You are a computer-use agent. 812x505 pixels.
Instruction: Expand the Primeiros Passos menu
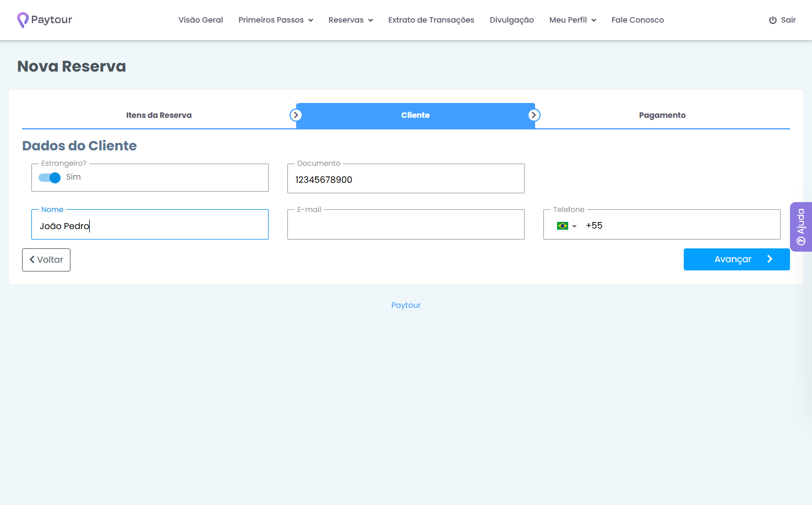click(x=276, y=20)
